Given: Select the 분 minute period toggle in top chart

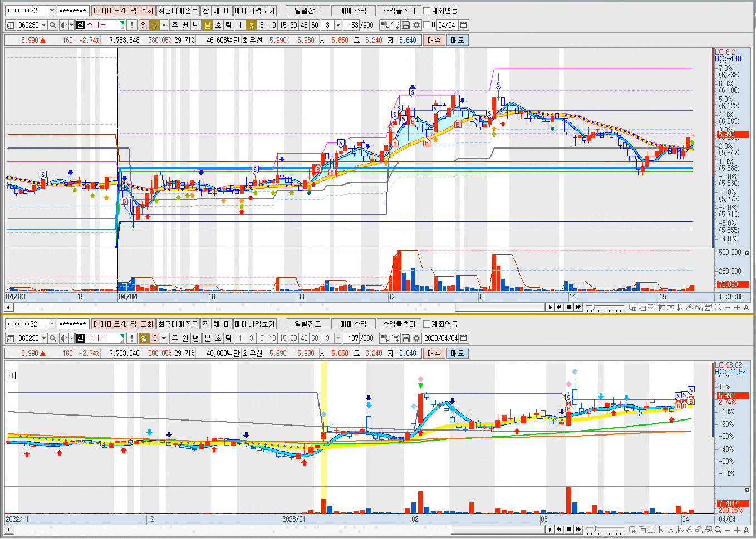Looking at the screenshot, I should [x=207, y=25].
